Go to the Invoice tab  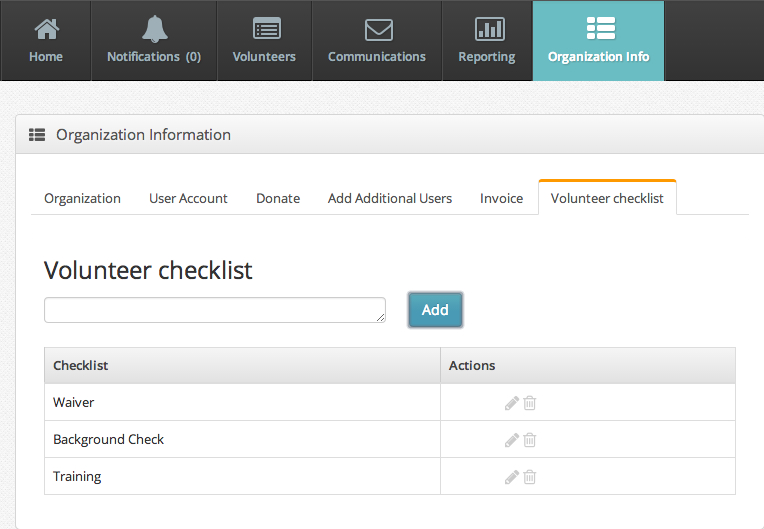pyautogui.click(x=501, y=198)
